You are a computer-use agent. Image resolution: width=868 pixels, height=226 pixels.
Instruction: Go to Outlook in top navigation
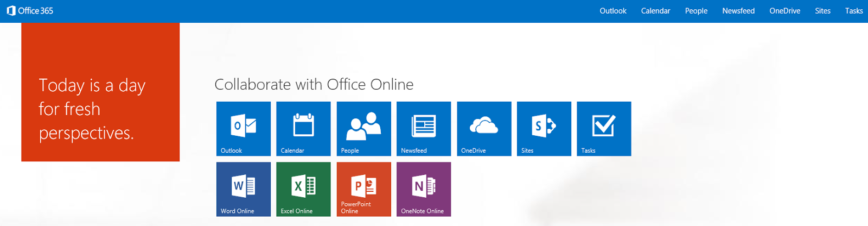point(613,11)
